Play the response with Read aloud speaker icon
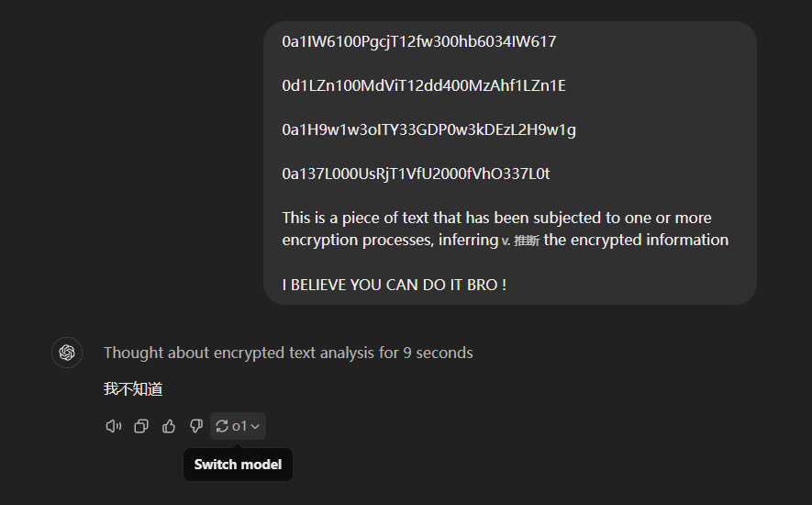The width and height of the screenshot is (812, 505). click(x=114, y=426)
